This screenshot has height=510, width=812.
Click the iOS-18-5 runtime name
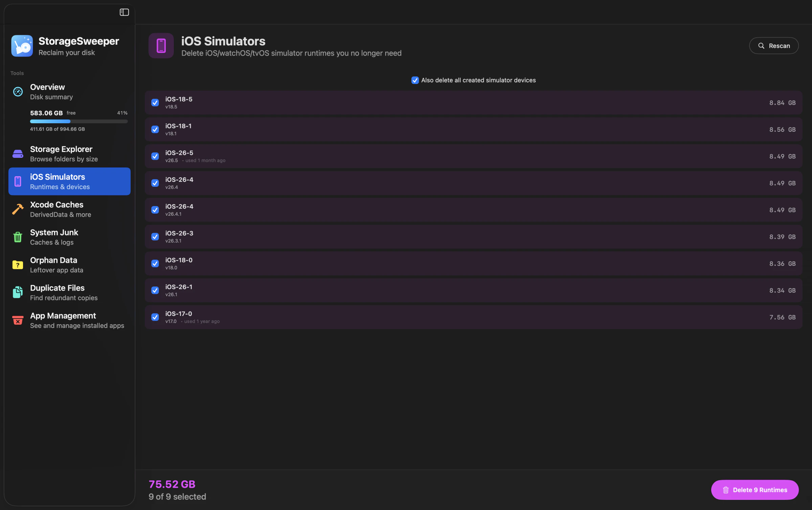click(179, 99)
